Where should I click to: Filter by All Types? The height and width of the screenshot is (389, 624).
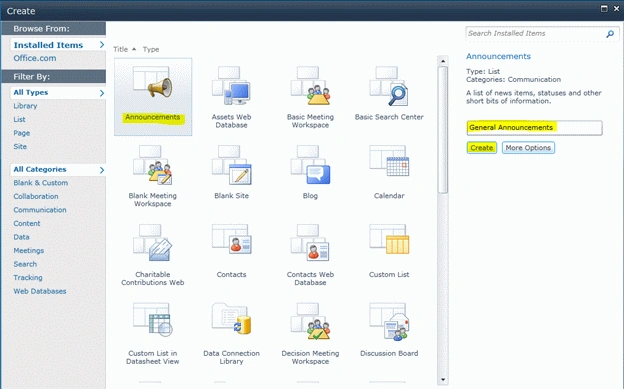tap(58, 92)
